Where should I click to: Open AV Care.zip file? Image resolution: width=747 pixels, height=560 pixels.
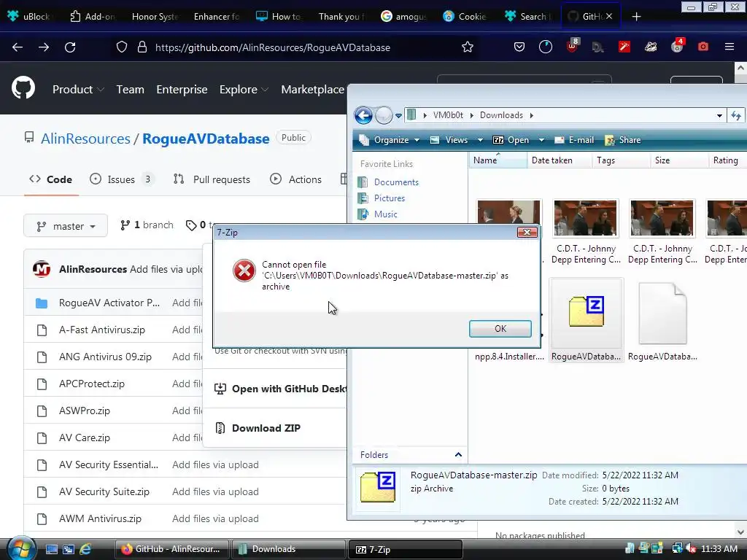(85, 437)
